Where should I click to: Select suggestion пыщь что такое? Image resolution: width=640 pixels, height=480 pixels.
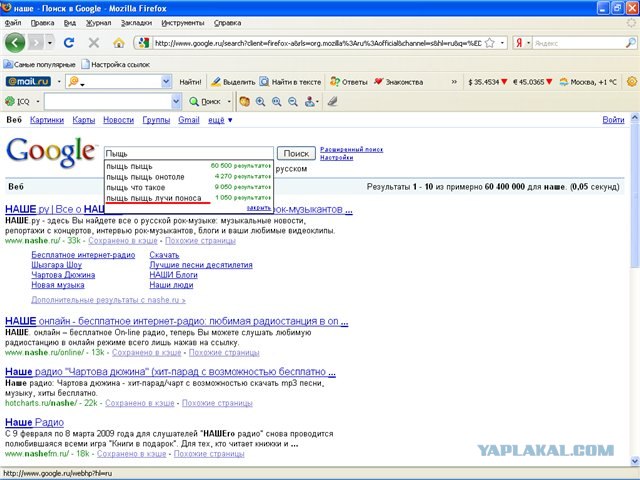point(189,187)
